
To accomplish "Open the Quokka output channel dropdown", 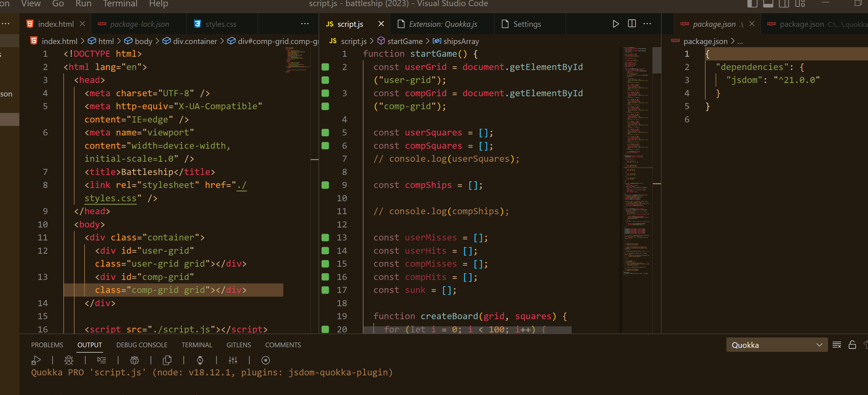I will pyautogui.click(x=820, y=345).
